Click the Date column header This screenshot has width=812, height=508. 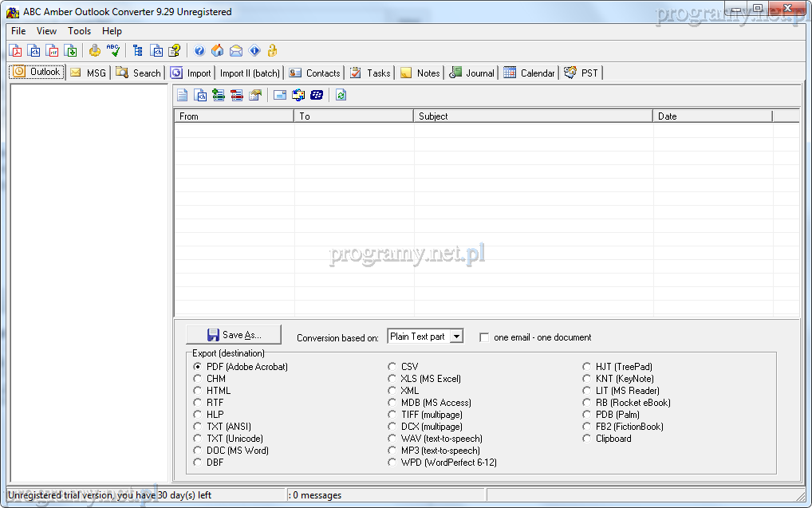pyautogui.click(x=712, y=116)
